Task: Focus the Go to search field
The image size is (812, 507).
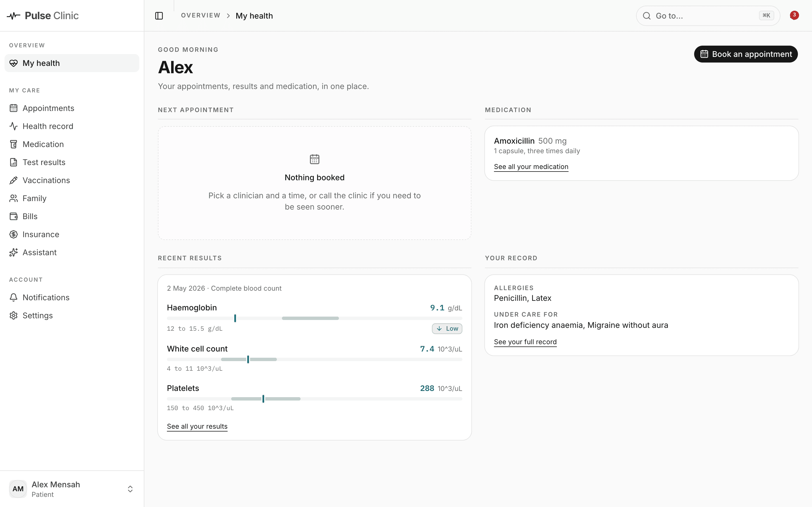Action: [708, 16]
